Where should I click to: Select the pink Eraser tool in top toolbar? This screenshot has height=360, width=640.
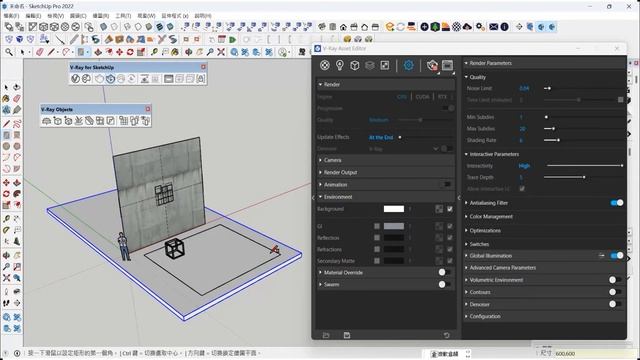pyautogui.click(x=40, y=52)
